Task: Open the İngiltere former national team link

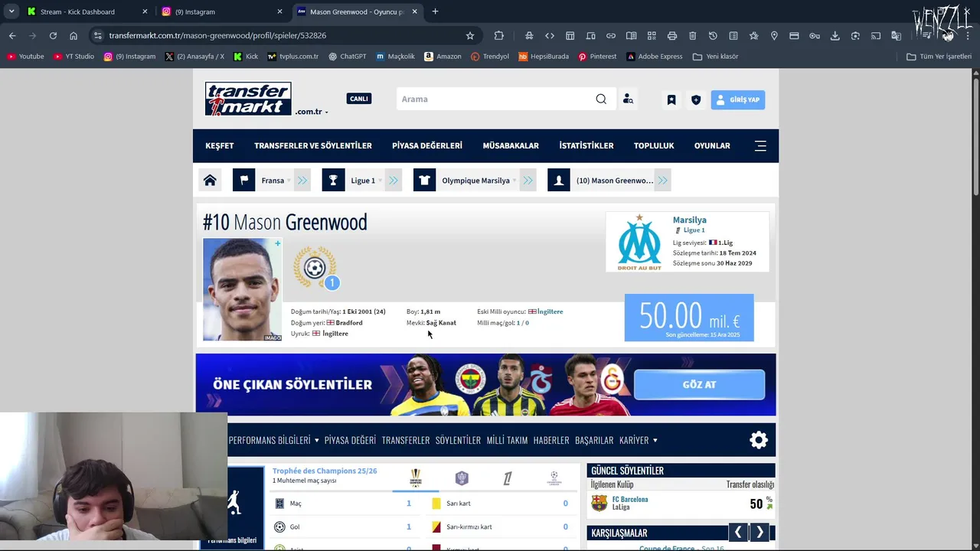Action: click(550, 311)
